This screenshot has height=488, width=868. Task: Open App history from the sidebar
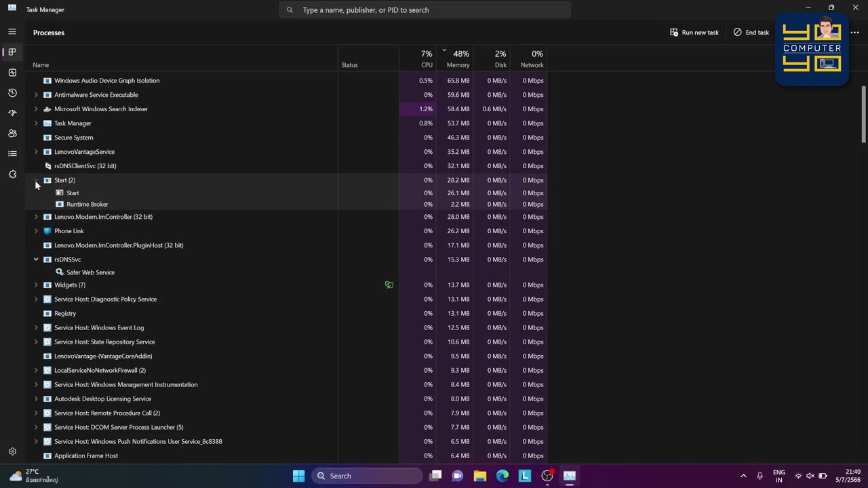pos(12,93)
